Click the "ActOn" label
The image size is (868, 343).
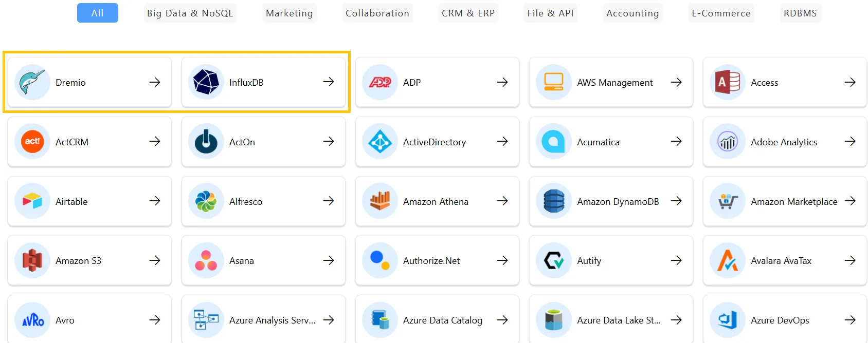click(x=242, y=142)
